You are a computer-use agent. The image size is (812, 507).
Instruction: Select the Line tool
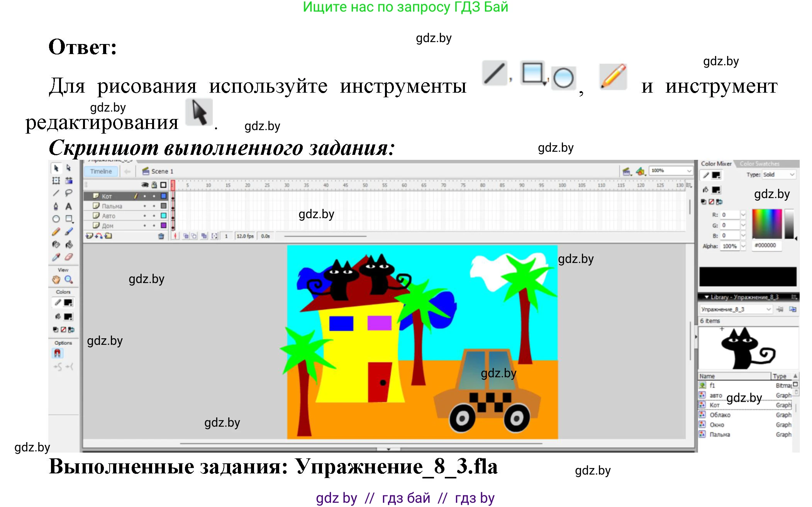56,193
